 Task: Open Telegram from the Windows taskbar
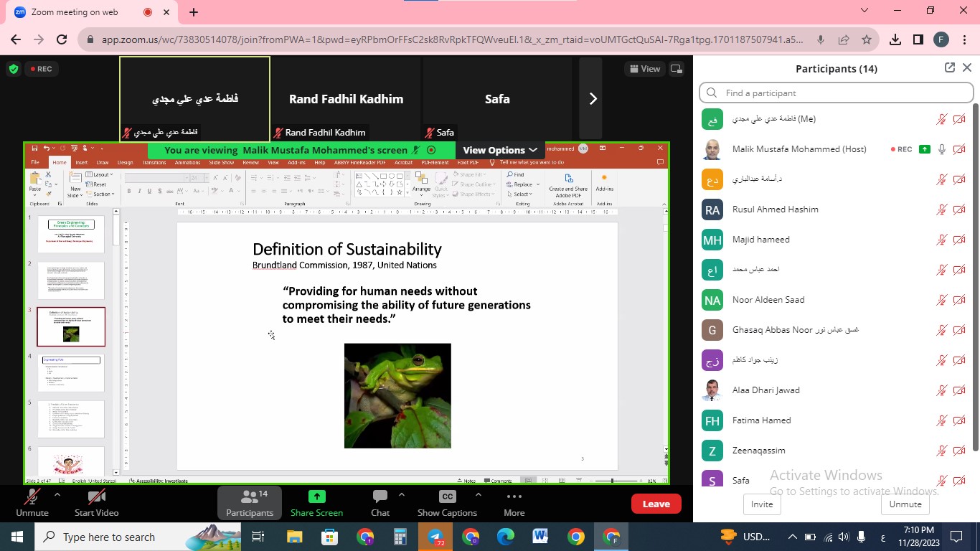[435, 537]
